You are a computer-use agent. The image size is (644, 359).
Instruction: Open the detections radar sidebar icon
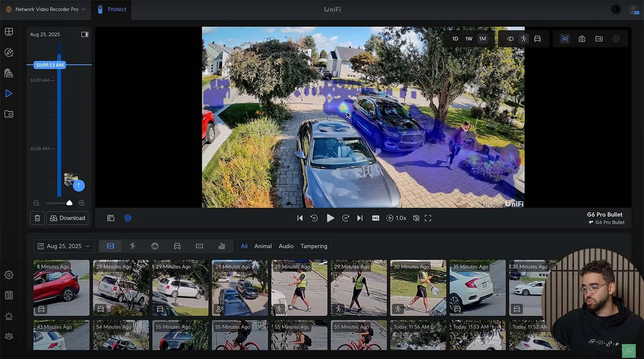click(x=9, y=52)
